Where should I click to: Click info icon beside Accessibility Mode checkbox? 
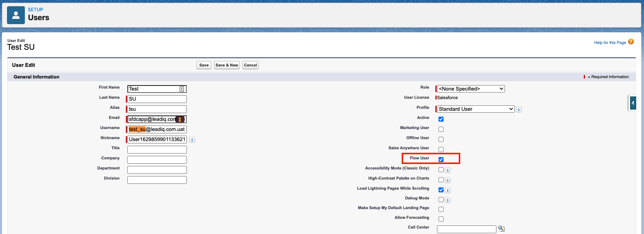[447, 170]
